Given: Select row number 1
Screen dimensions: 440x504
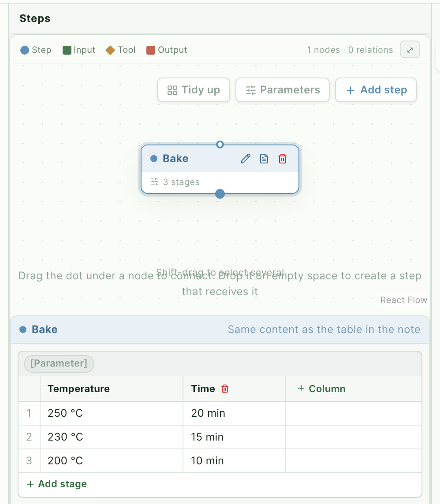Looking at the screenshot, I should tap(29, 413).
